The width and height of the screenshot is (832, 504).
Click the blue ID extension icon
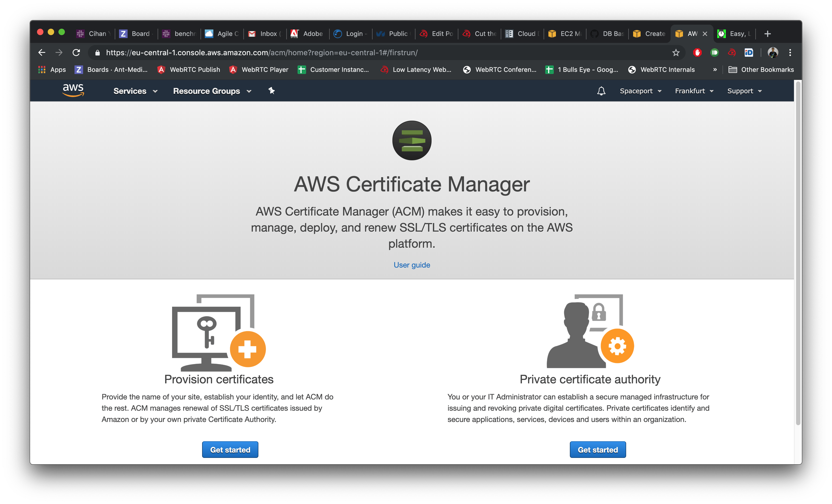pyautogui.click(x=749, y=53)
